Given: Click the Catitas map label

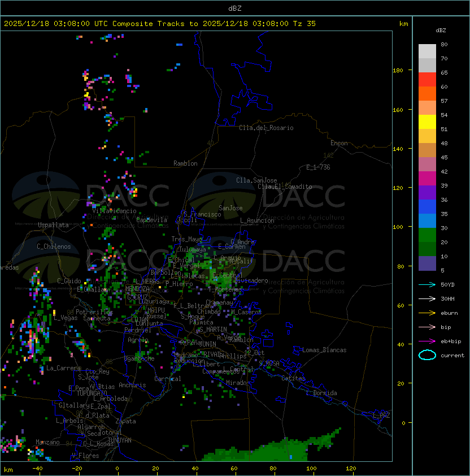Looking at the screenshot, I should point(293,378).
